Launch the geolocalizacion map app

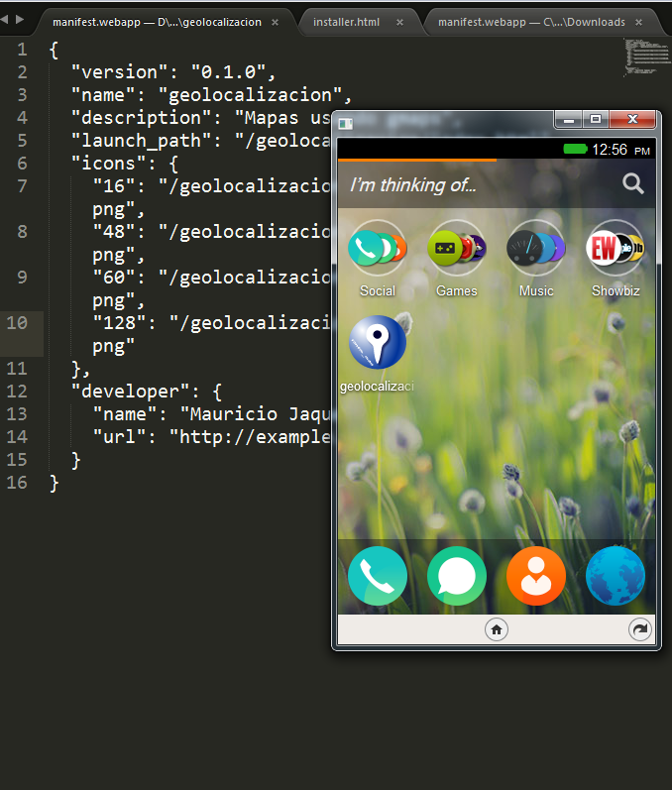(378, 343)
